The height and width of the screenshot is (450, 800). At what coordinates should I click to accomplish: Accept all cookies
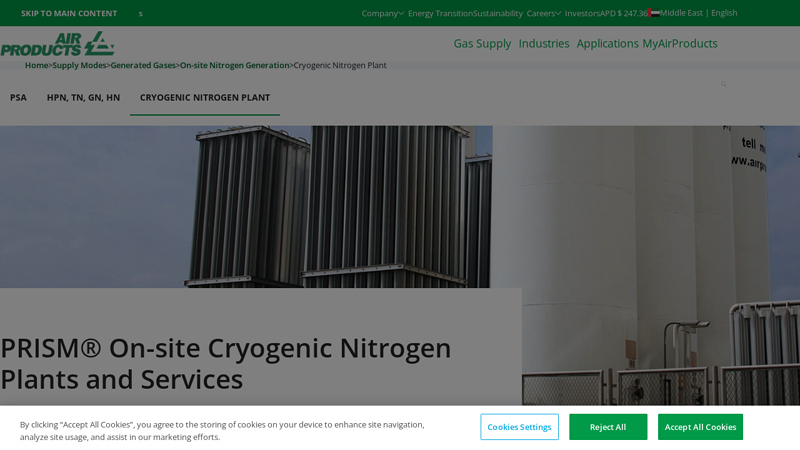[701, 427]
